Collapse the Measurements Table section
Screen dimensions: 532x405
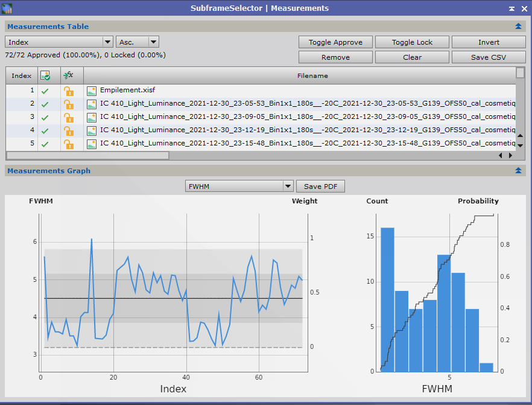pos(518,27)
